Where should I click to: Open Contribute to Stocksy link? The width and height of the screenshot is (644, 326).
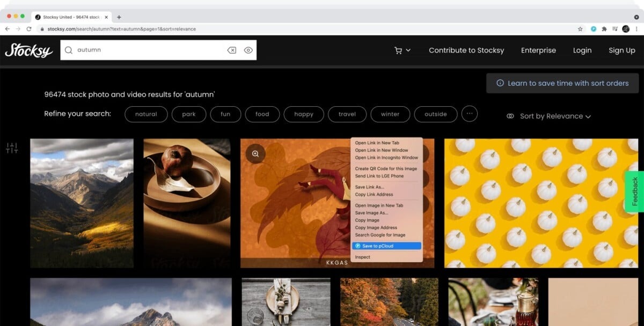[x=466, y=50]
